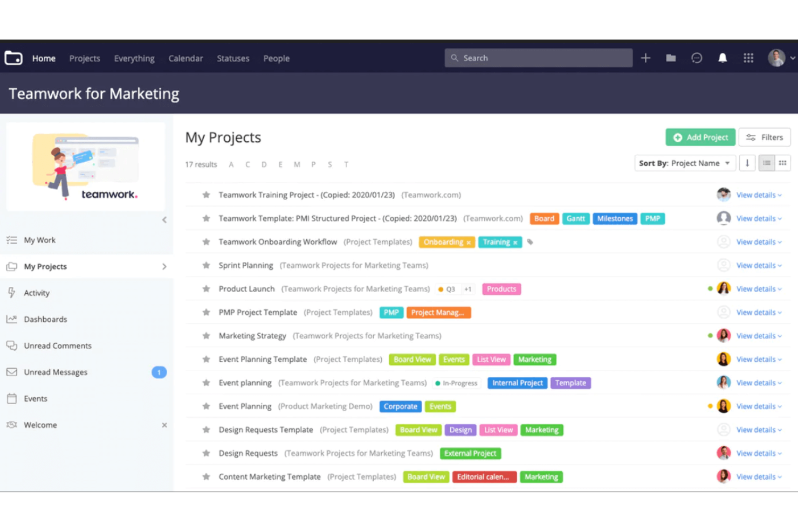The width and height of the screenshot is (798, 532).
Task: Reverse sort order with arrow button
Action: tap(747, 163)
